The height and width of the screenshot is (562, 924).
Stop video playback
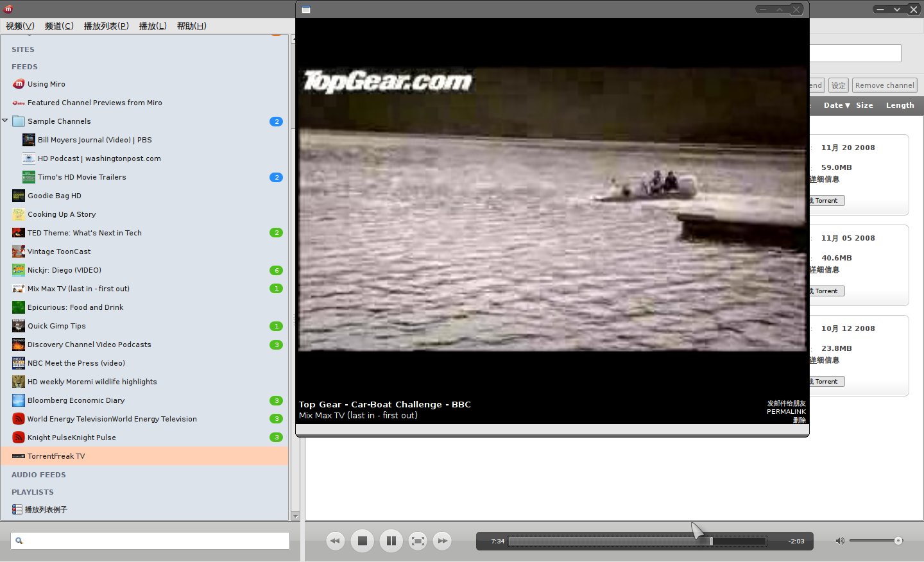[x=362, y=541]
